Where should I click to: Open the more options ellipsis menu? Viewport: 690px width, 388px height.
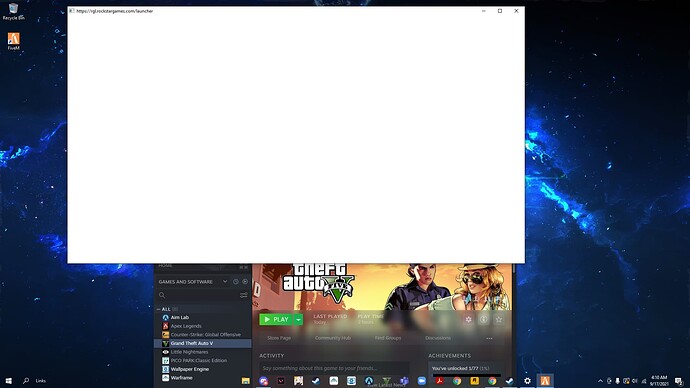click(489, 338)
